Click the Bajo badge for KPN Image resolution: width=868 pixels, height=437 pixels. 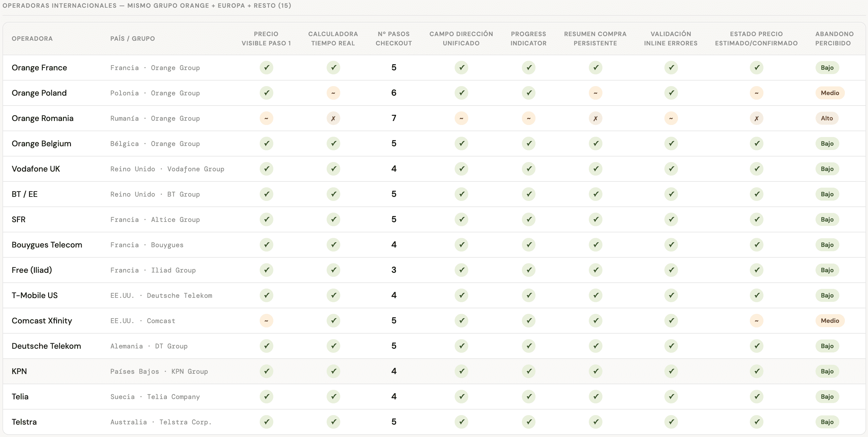pyautogui.click(x=827, y=371)
